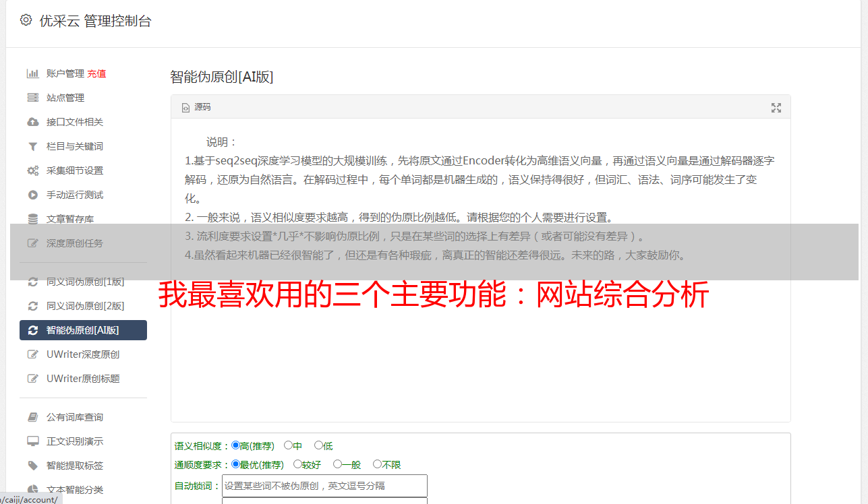Click the cloud upload icon for 接口文件相关
Image resolution: width=868 pixels, height=504 pixels.
tap(32, 122)
